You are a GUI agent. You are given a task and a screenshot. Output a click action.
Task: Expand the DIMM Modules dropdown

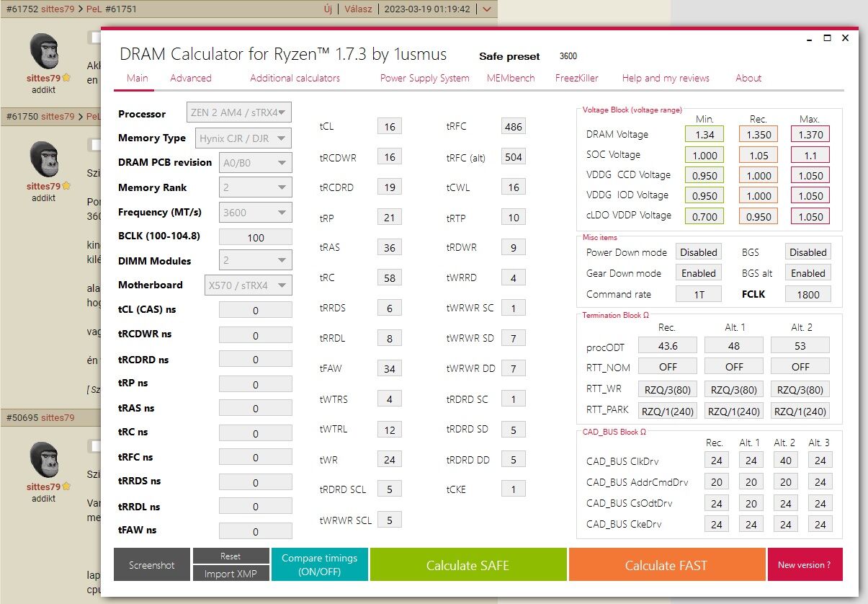(x=255, y=260)
